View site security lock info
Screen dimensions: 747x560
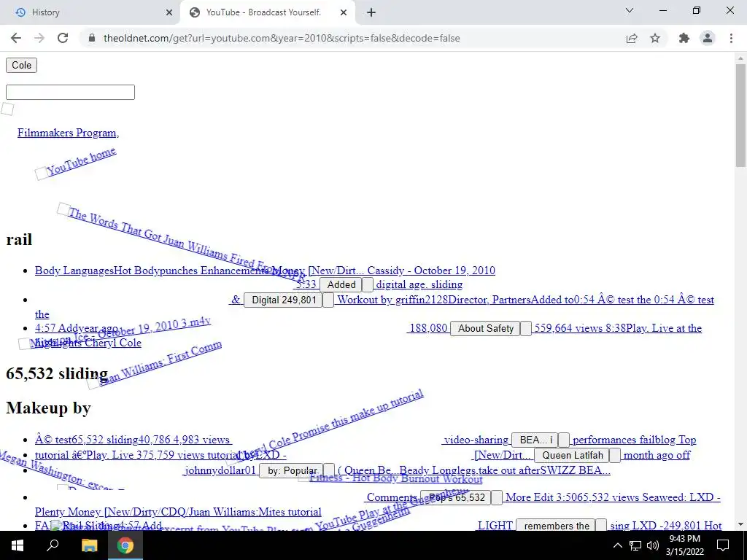92,38
